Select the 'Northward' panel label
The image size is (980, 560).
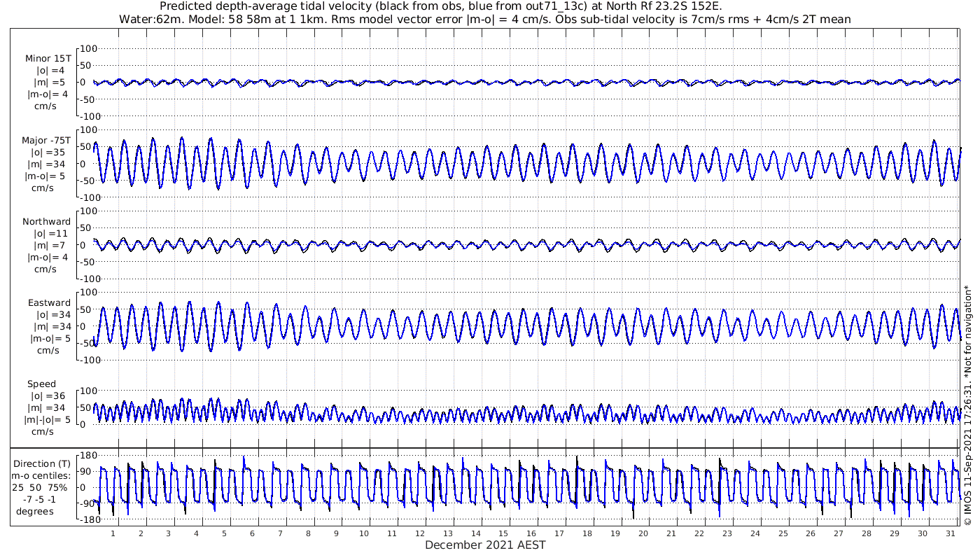tap(46, 221)
